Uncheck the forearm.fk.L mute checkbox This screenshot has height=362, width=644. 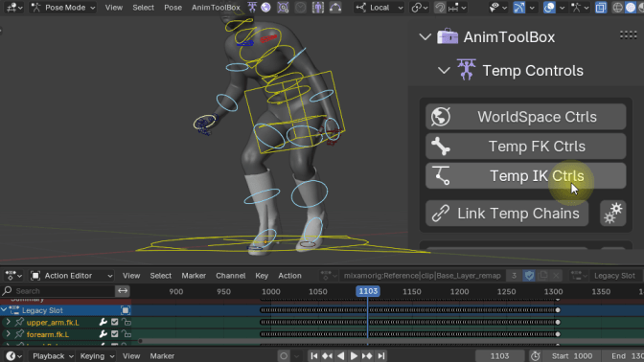coord(115,334)
